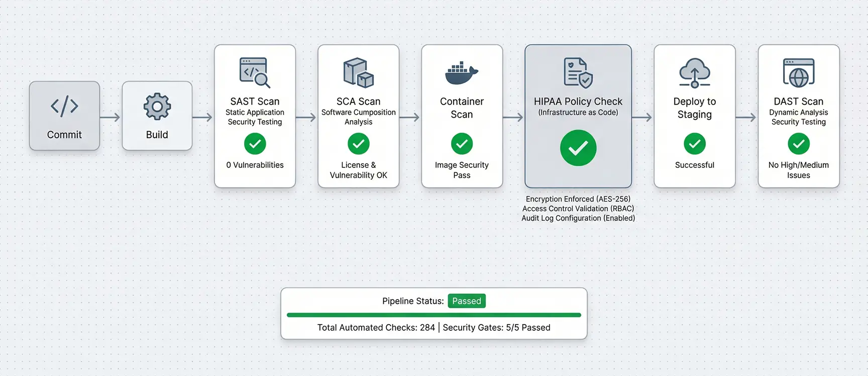Click the DAST Scan green checkmark
The width and height of the screenshot is (868, 376).
[x=799, y=144]
